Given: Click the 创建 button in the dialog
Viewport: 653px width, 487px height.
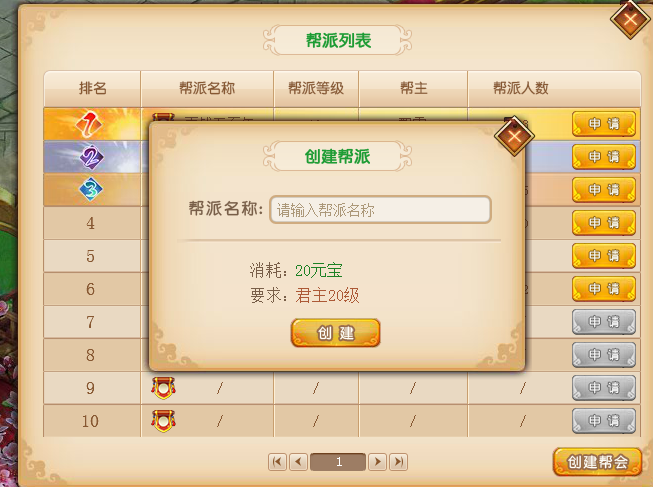Looking at the screenshot, I should click(336, 333).
